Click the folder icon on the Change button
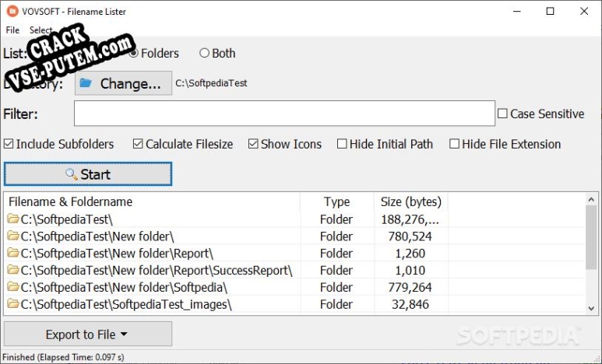This screenshot has height=364, width=602. coord(86,83)
